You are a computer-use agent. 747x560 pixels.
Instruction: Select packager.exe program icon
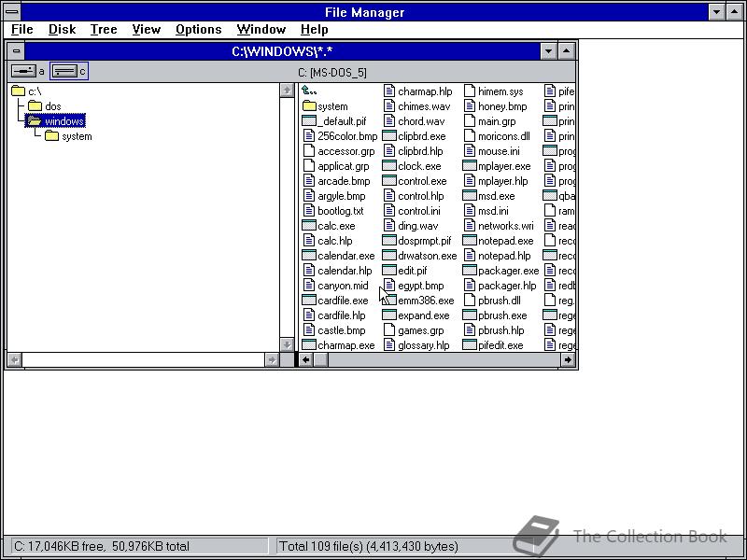pyautogui.click(x=470, y=271)
